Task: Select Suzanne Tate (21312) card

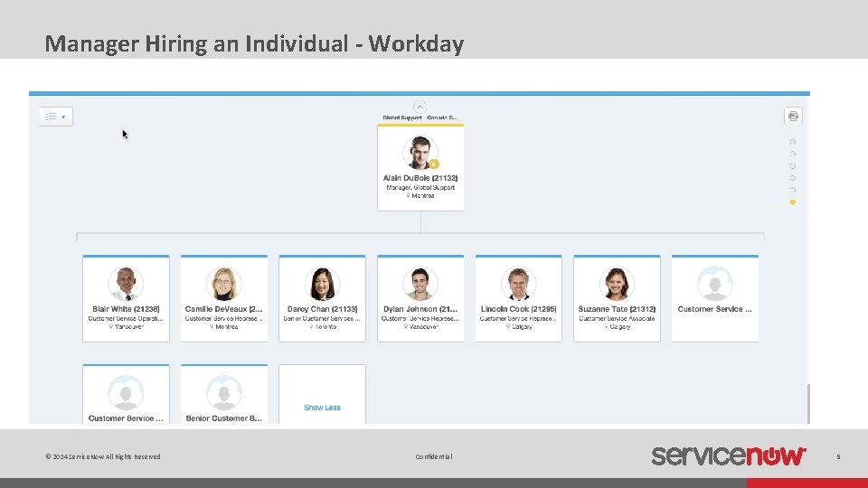Action: tap(617, 299)
